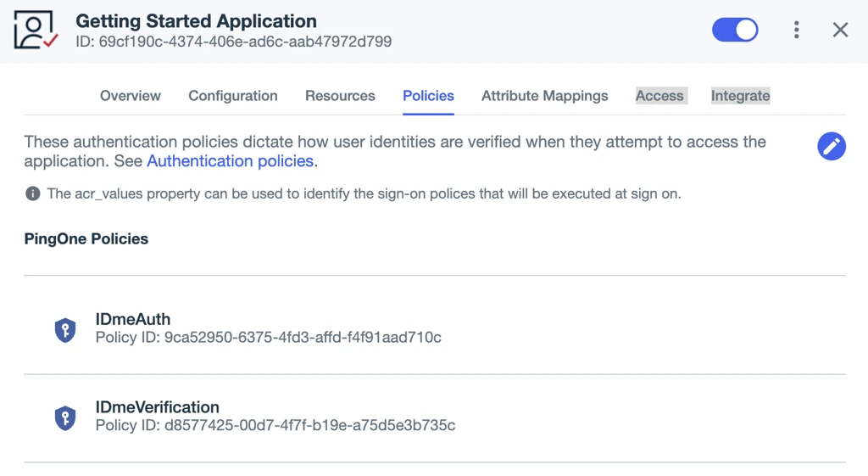Select the IDmeVerification policy name
Image resolution: width=868 pixels, height=476 pixels.
tap(157, 407)
